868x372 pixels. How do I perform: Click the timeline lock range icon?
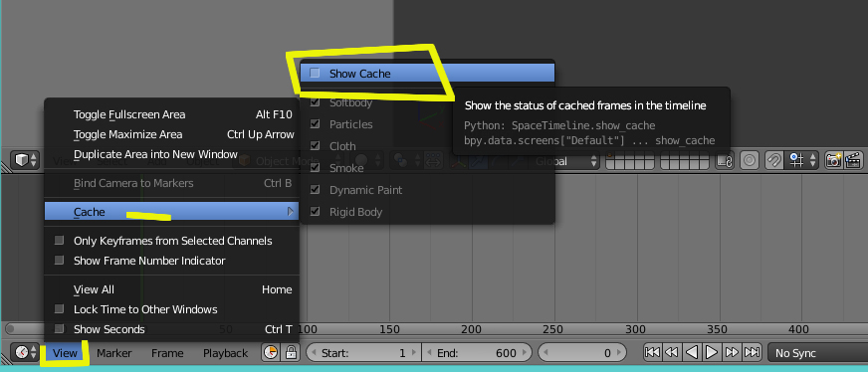click(291, 353)
